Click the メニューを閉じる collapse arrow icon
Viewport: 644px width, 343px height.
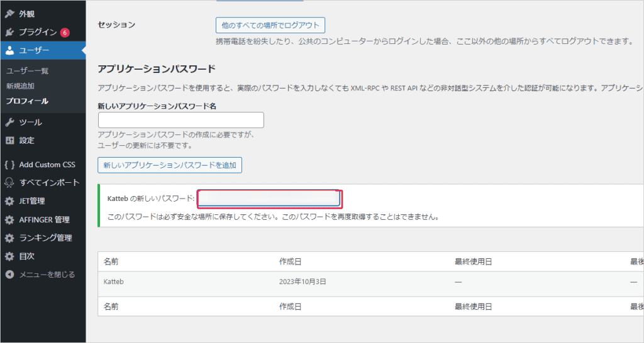click(x=9, y=275)
